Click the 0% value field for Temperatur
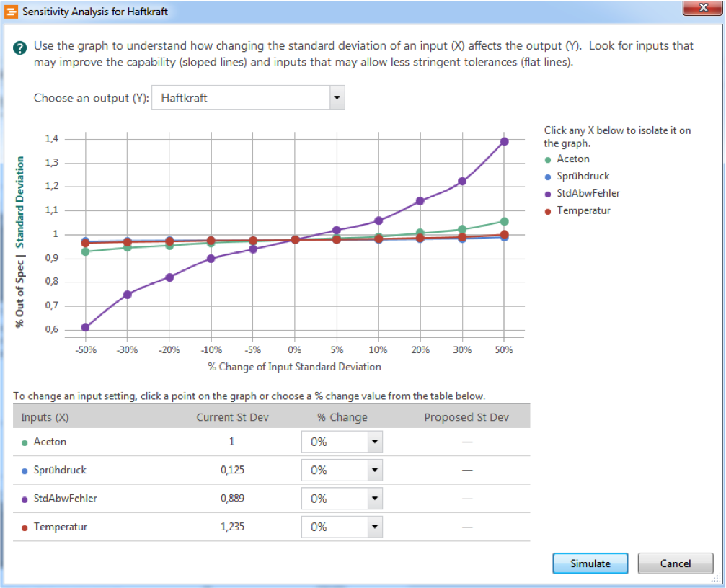This screenshot has height=588, width=726. (x=335, y=527)
